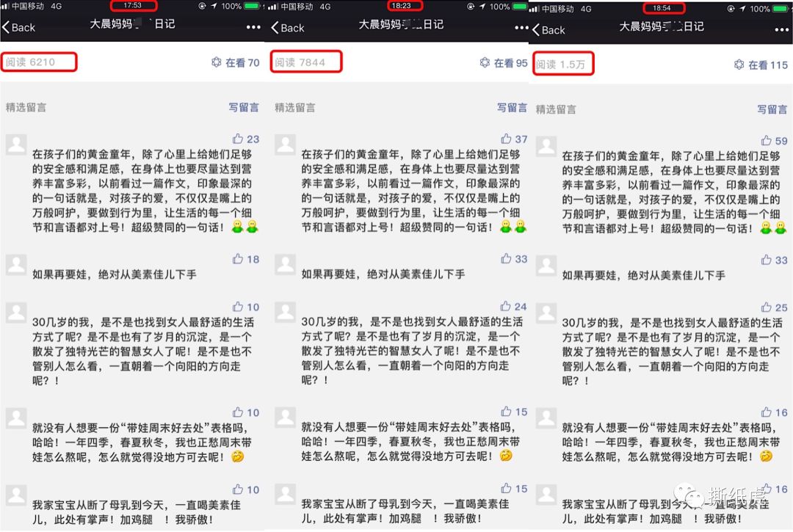Screen dimensions: 793x532
Task: Click the 写留言 button to write a comment
Action: 245,106
